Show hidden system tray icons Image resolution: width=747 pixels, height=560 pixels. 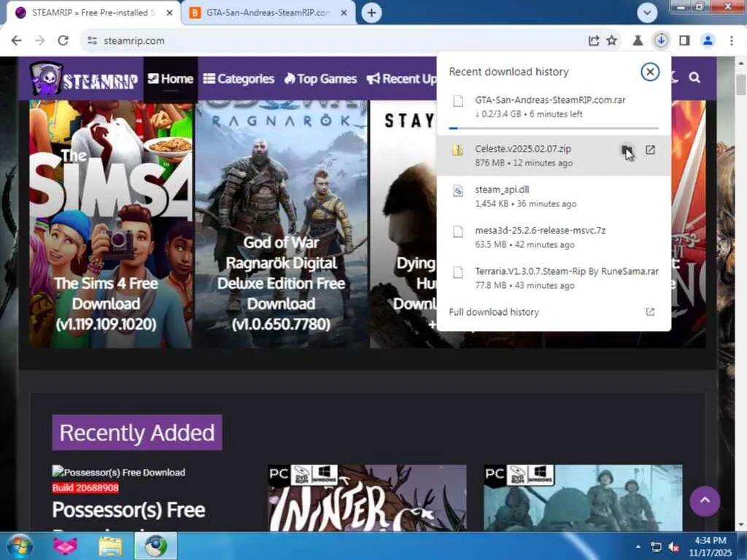[638, 547]
